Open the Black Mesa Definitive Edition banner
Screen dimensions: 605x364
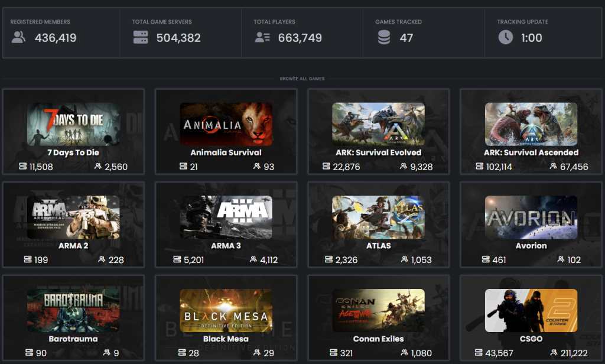pyautogui.click(x=226, y=310)
